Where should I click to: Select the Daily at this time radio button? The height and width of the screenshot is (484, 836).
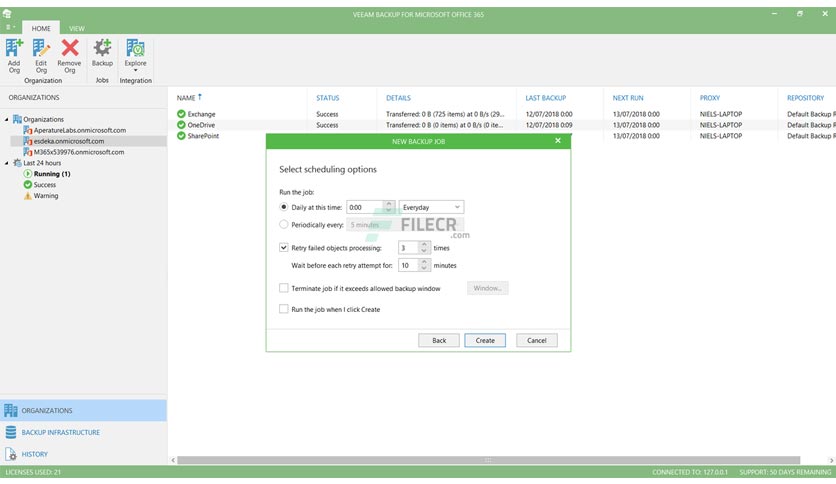pos(284,207)
